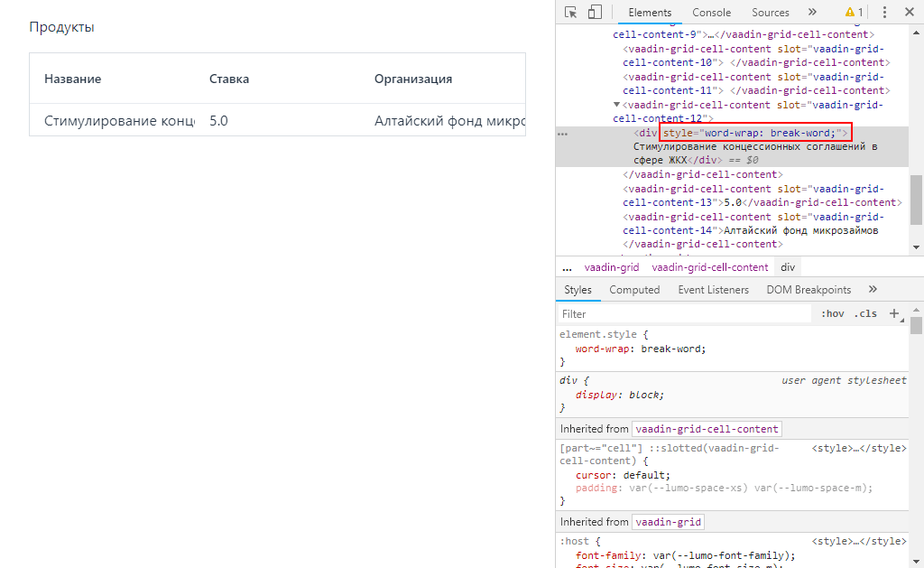
Task: Sort by the Название column header
Action: coord(72,79)
